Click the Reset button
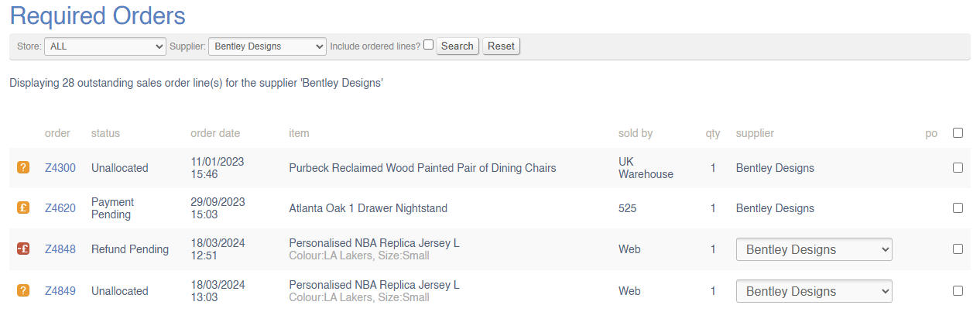 pyautogui.click(x=501, y=46)
